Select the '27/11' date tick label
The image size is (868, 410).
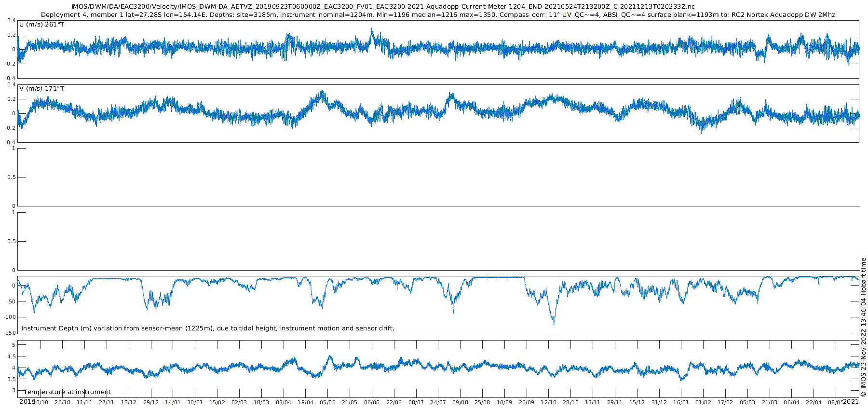point(107,402)
